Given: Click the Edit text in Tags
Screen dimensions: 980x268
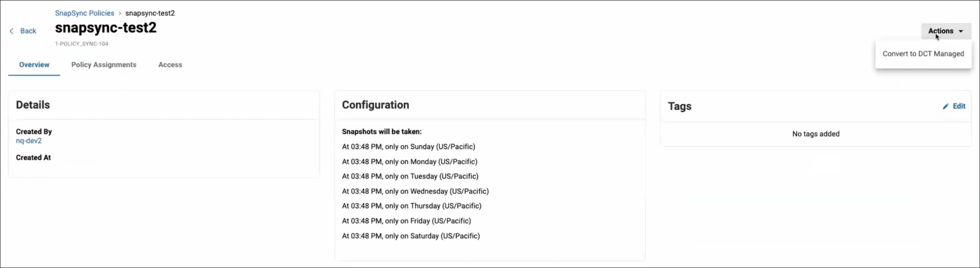Looking at the screenshot, I should point(959,106).
